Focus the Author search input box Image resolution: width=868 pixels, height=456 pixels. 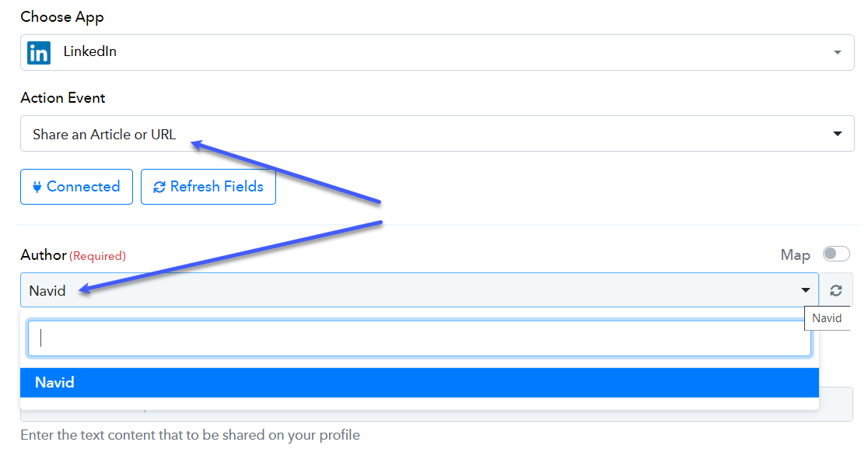point(419,338)
